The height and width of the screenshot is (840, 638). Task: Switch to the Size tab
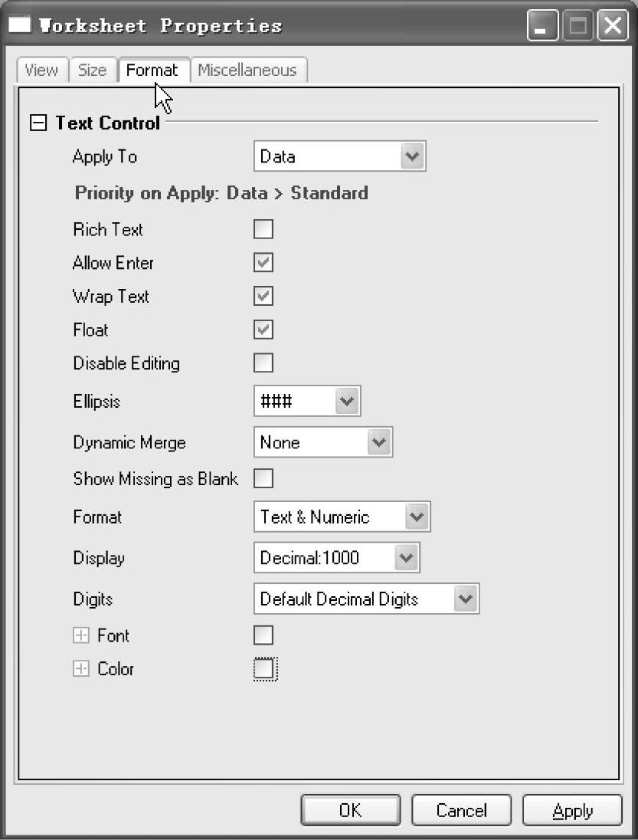coord(93,71)
